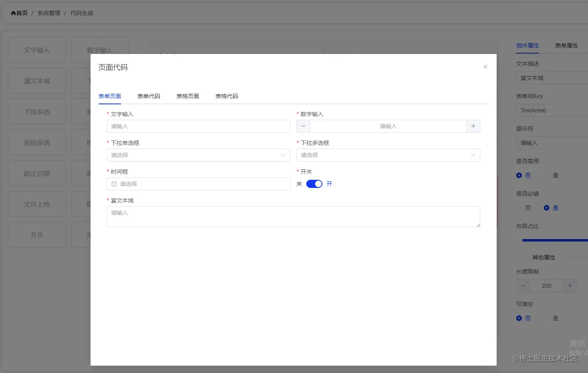The image size is (588, 373).
Task: Close the 页面代码 dialog
Action: coord(485,67)
